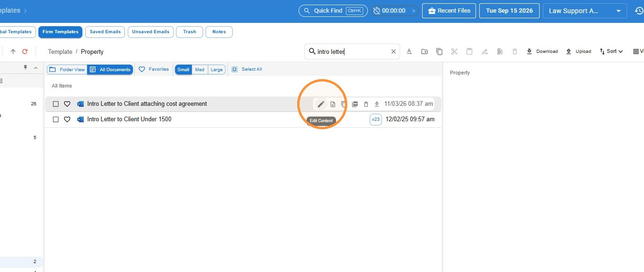This screenshot has height=272, width=644.
Task: Click the cut scissors toolbar icon
Action: tap(454, 51)
